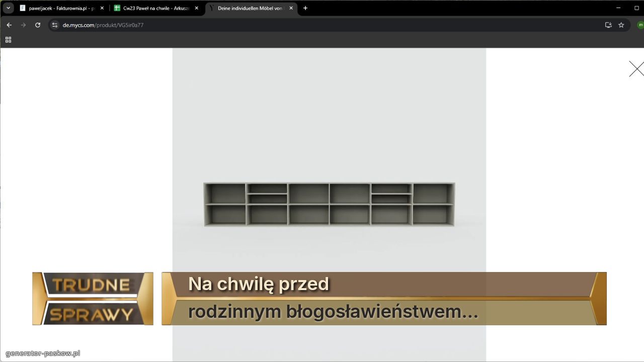Click the install page icon near the address bar

(x=608, y=25)
